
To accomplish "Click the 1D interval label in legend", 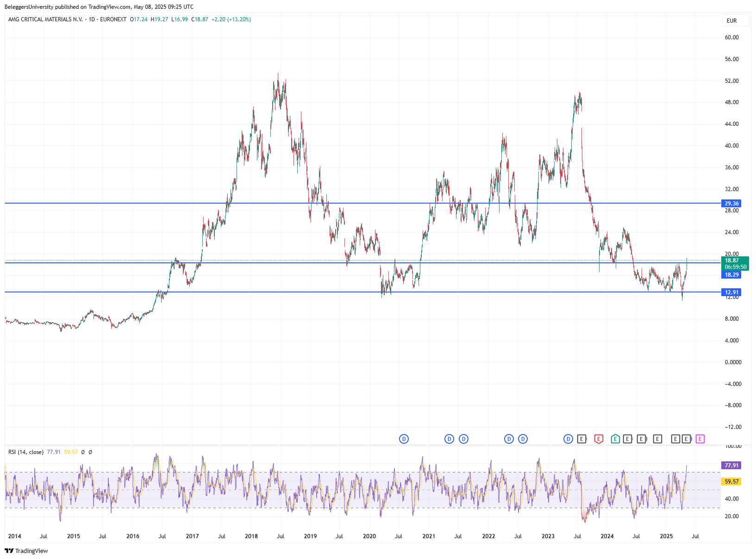I will point(92,19).
